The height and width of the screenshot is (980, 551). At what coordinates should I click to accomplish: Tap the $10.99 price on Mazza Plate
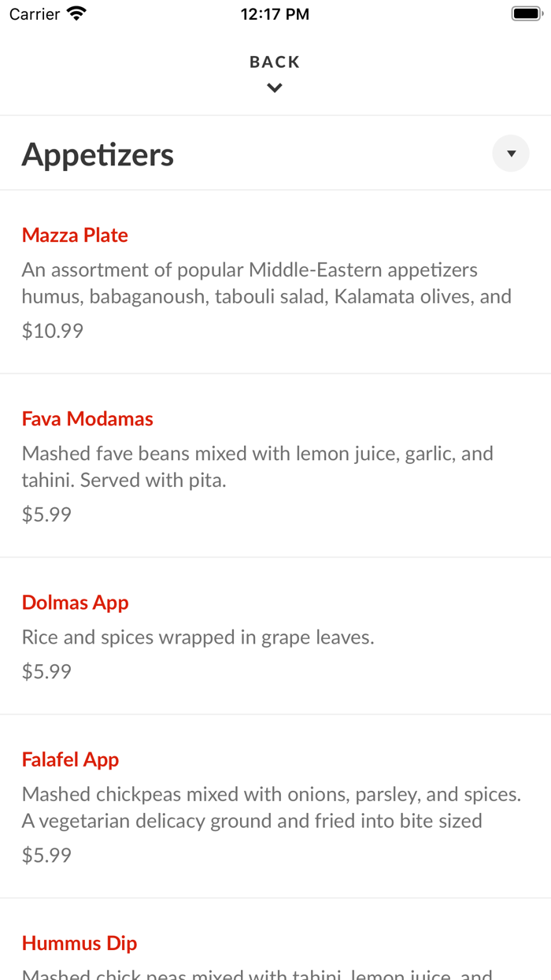point(52,330)
